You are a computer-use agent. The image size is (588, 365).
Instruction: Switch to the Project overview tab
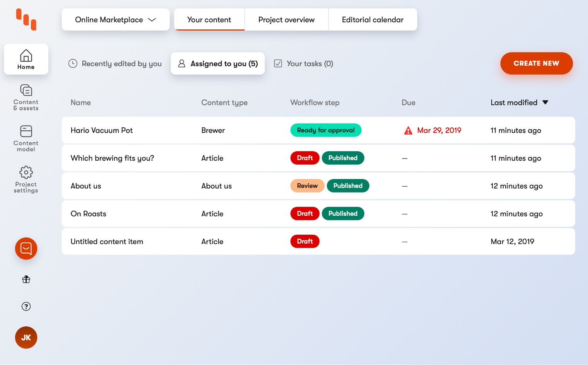coord(286,19)
